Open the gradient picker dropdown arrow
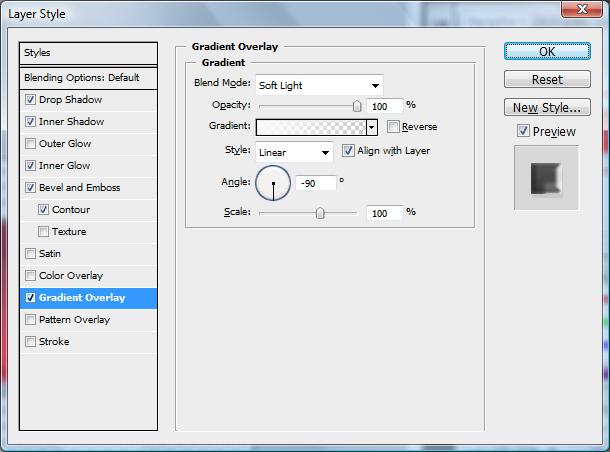Viewport: 610px width, 452px height. point(371,127)
